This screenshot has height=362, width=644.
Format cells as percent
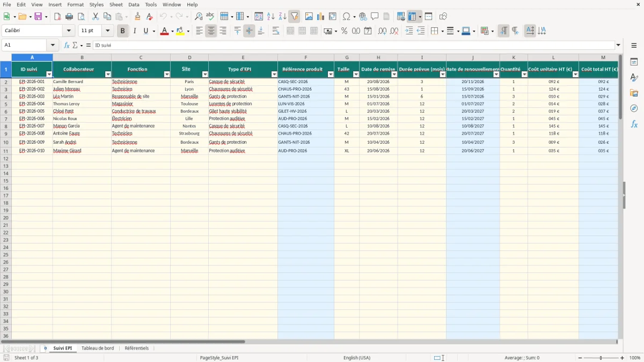[344, 31]
